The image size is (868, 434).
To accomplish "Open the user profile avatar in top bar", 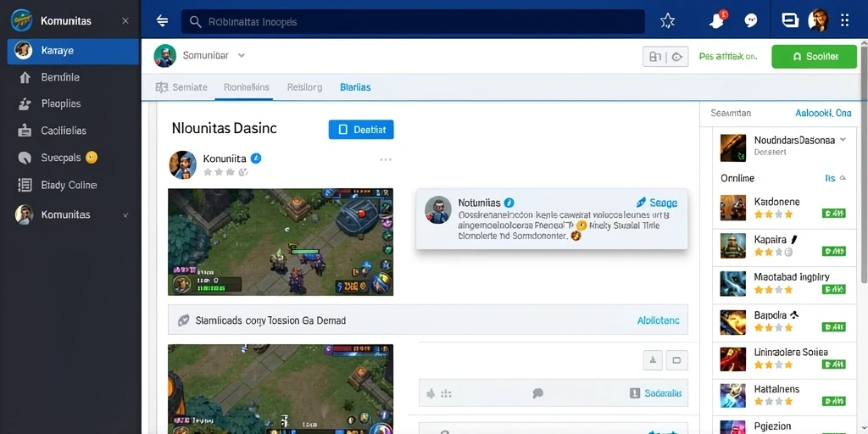I will (818, 20).
